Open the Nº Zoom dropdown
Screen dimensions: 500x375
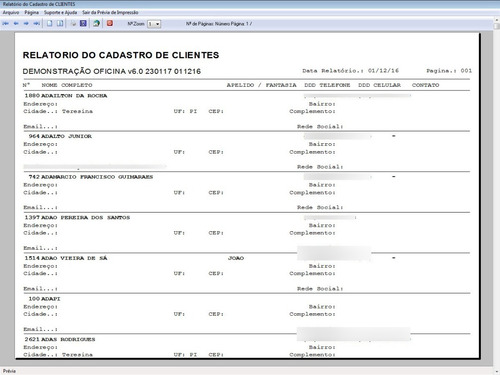tap(154, 24)
